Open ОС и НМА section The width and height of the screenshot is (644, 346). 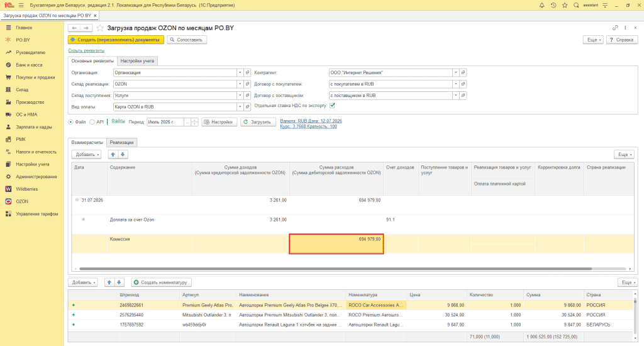(x=26, y=114)
